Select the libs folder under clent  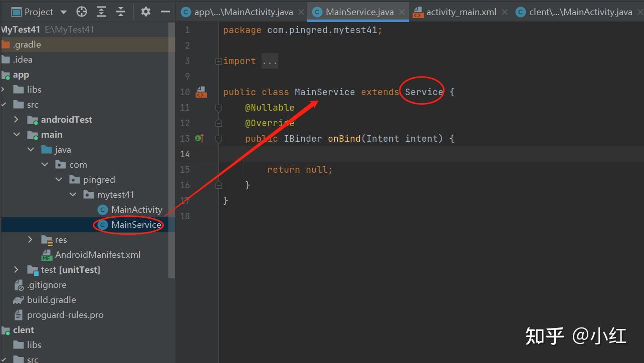(34, 345)
